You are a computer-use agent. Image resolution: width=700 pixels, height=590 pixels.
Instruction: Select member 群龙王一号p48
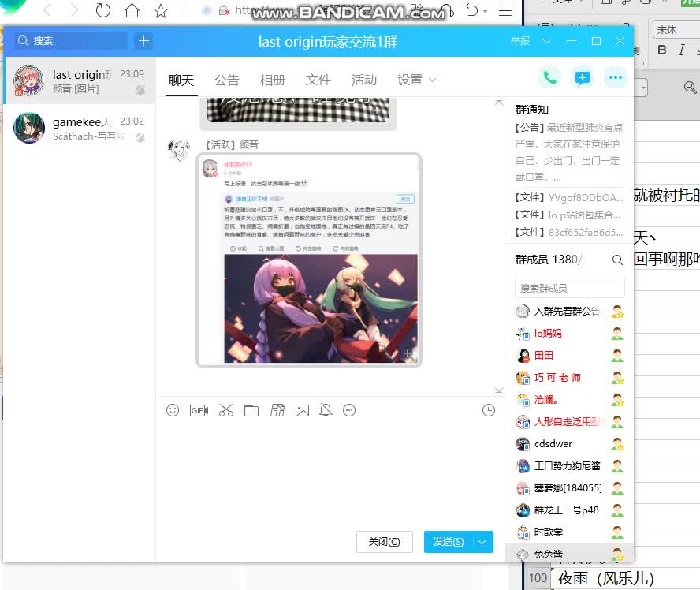click(x=570, y=510)
